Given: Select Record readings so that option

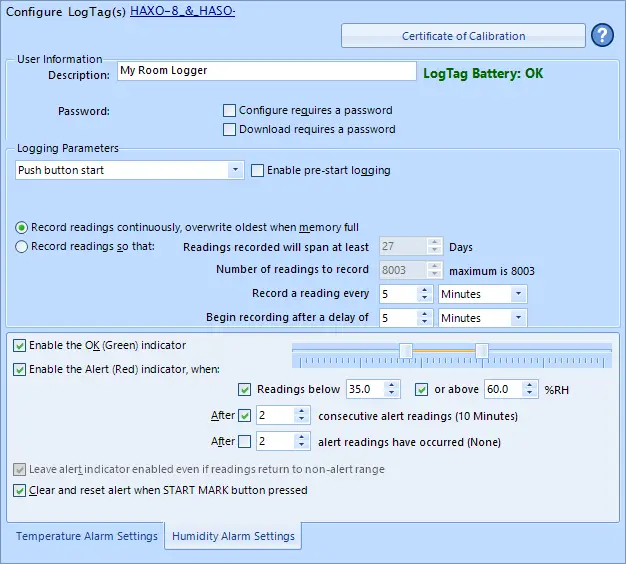Looking at the screenshot, I should (x=22, y=247).
